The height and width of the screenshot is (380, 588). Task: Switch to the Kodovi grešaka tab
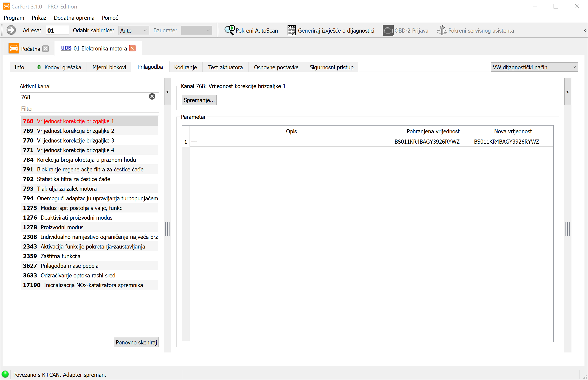59,67
